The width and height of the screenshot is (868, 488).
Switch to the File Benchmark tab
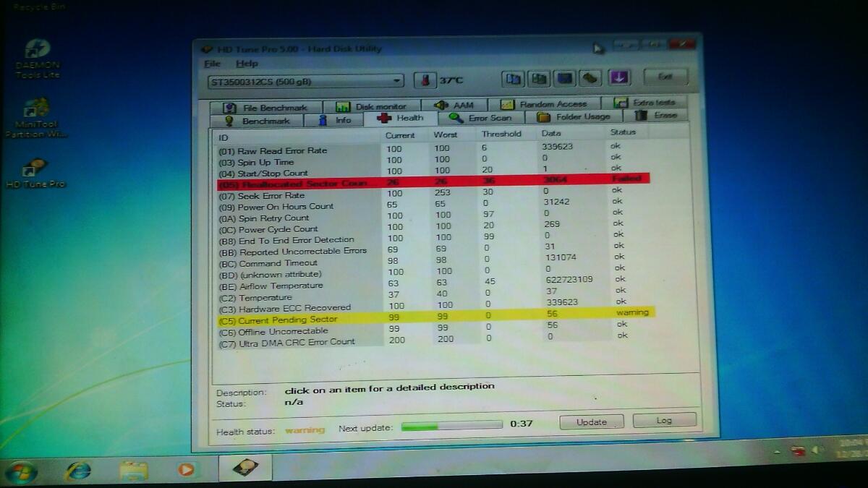point(265,108)
